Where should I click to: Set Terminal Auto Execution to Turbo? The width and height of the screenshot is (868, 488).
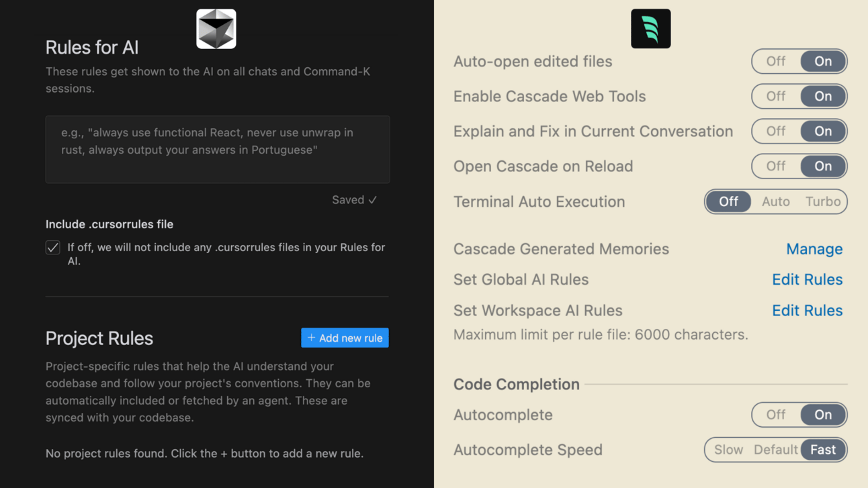823,201
